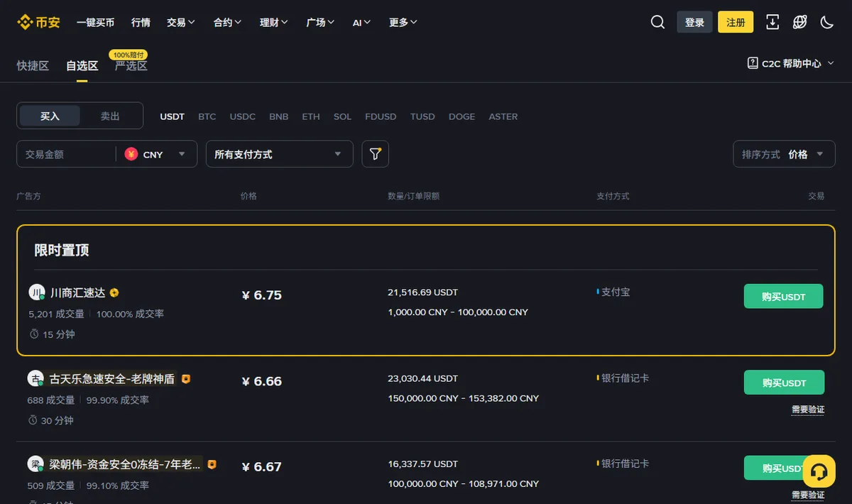Click 川商汇速达 merchant avatar
852x504 pixels.
pyautogui.click(x=36, y=292)
